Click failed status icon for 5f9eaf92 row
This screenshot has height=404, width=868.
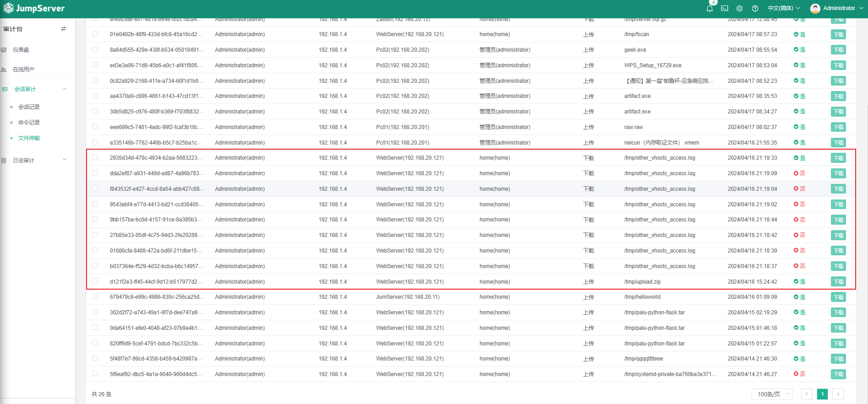tap(796, 374)
